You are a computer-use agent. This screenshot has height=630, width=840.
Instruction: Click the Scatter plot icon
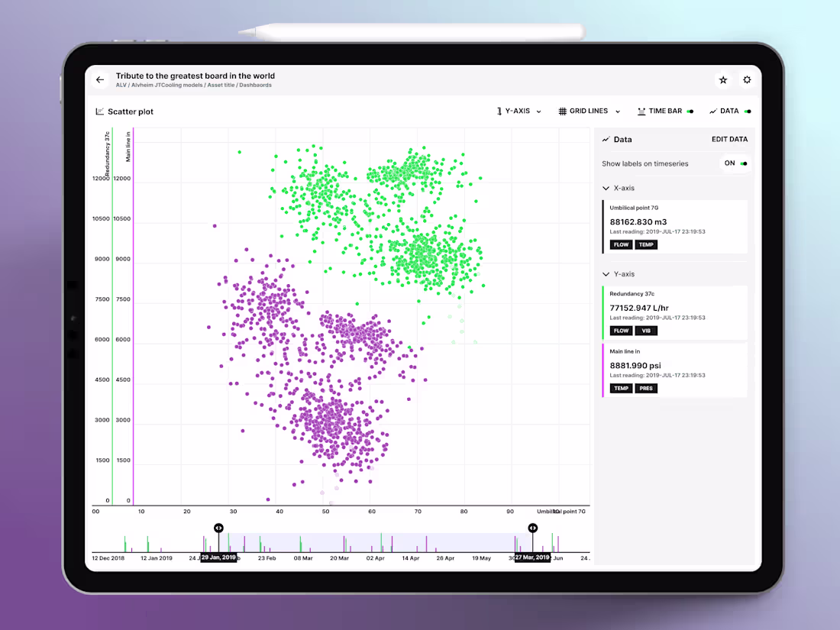100,111
